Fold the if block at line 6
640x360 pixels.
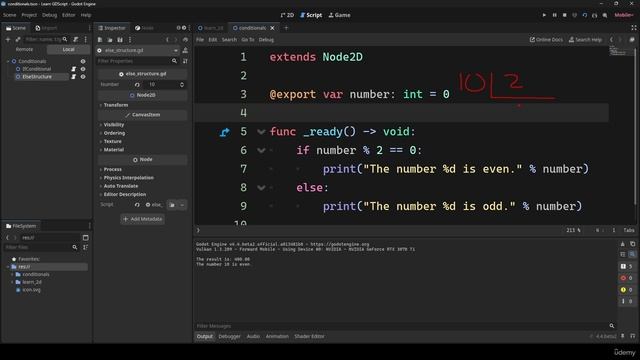coord(261,151)
